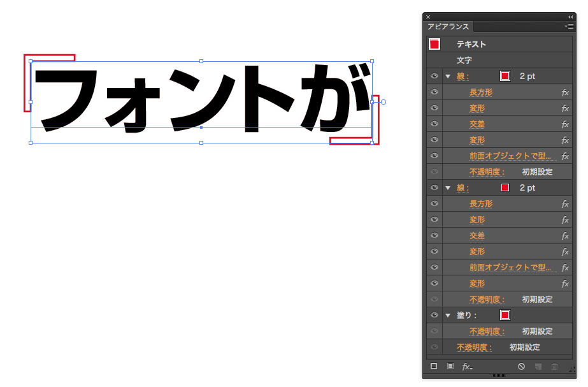Click the 2 pt weight of upper 線
The height and width of the screenshot is (387, 588).
click(527, 77)
